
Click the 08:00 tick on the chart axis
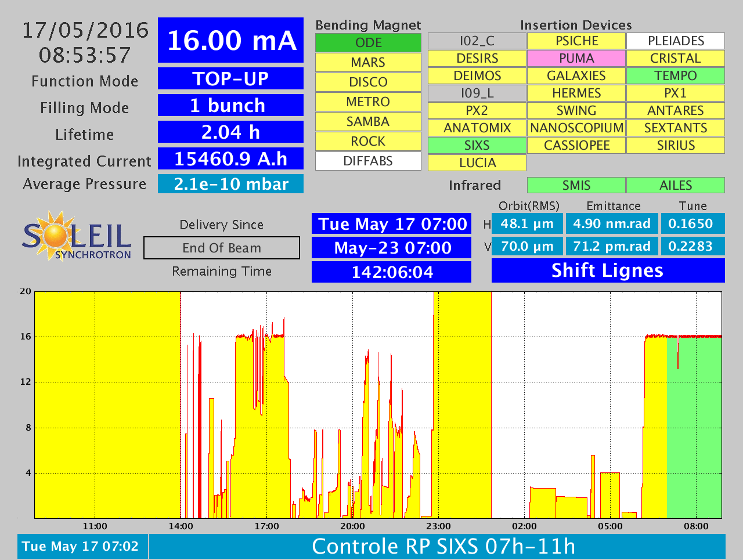696,526
